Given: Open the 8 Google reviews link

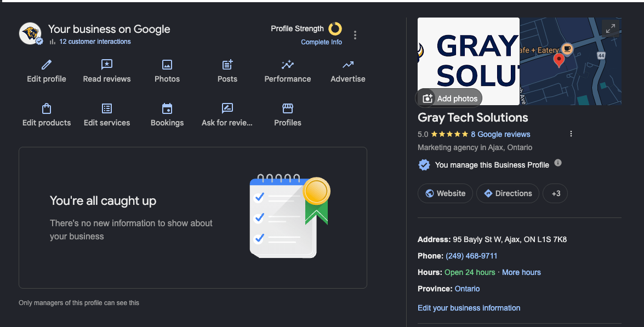Looking at the screenshot, I should (500, 134).
